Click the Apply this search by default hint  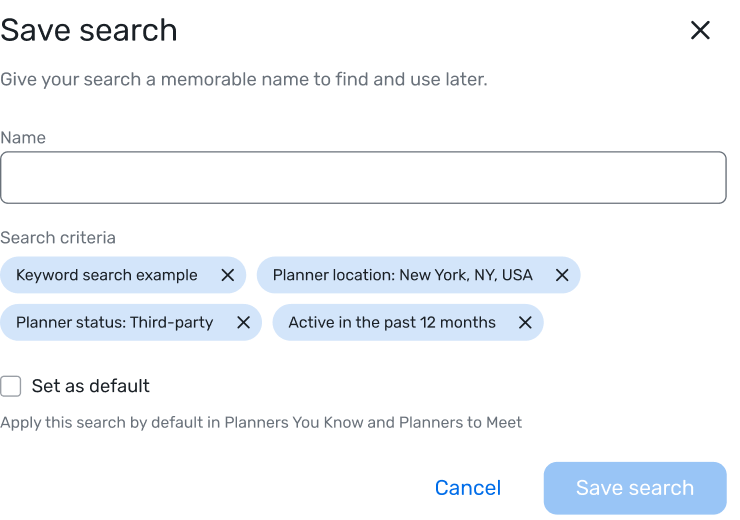pos(261,422)
